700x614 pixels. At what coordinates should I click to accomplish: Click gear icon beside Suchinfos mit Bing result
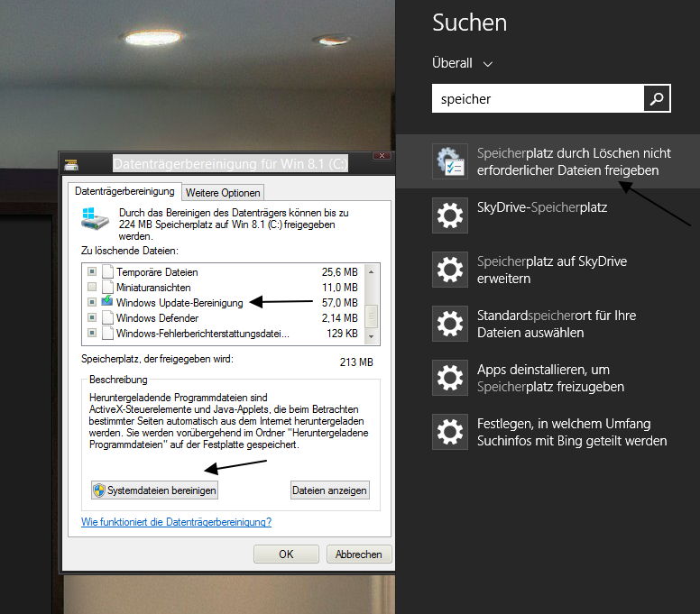point(450,432)
